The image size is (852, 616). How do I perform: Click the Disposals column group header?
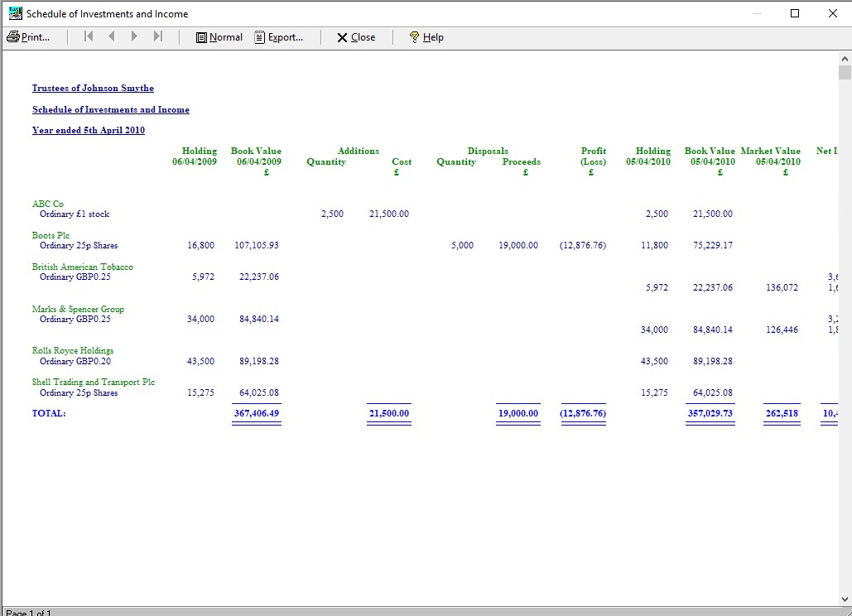[x=488, y=151]
